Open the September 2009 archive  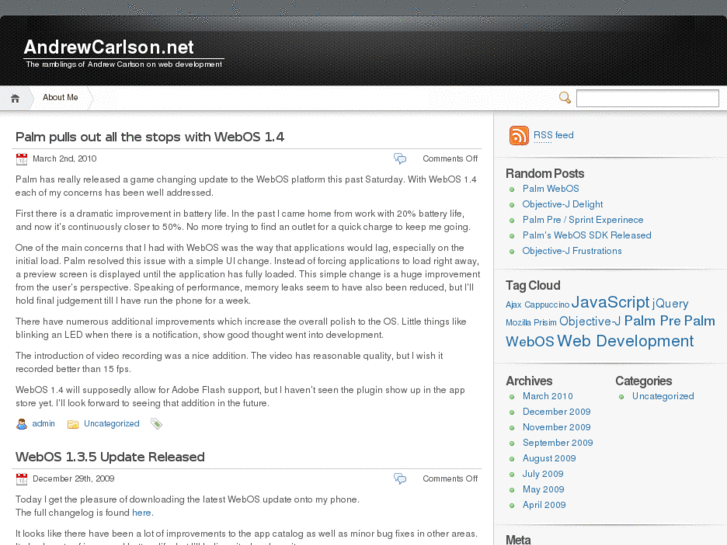[x=558, y=443]
